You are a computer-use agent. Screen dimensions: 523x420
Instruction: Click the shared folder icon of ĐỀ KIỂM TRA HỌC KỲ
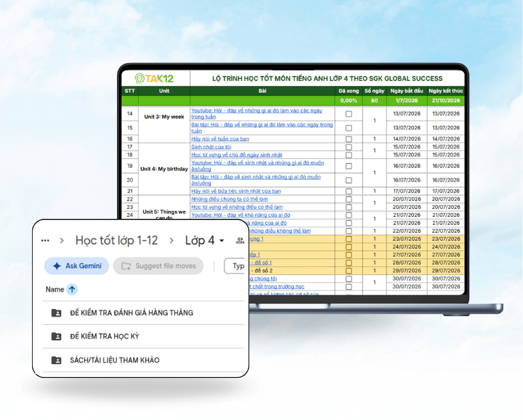57,337
